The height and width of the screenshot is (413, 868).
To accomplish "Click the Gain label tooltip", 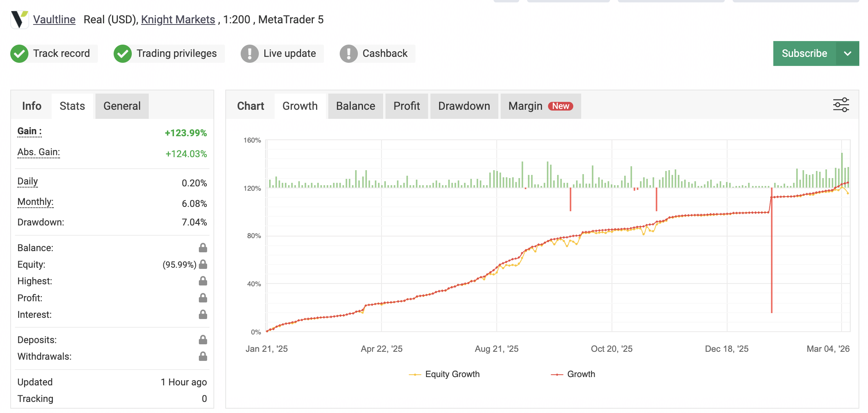I will [29, 131].
